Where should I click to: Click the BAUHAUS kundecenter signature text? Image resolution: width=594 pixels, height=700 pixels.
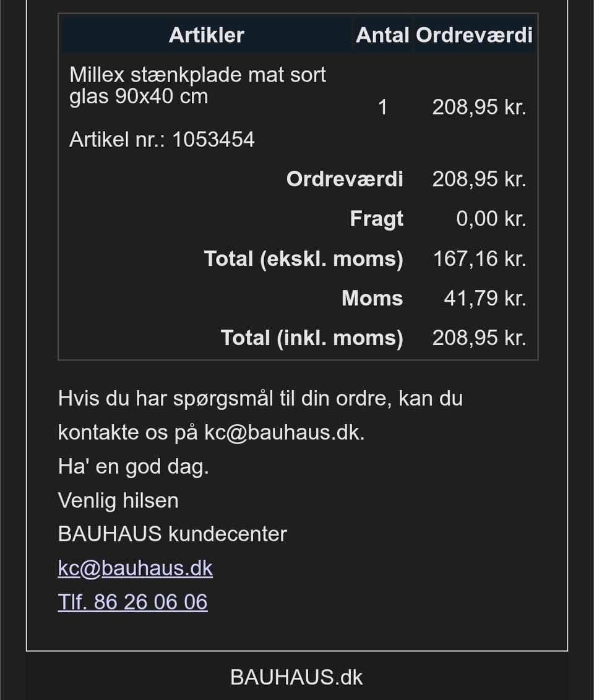pyautogui.click(x=172, y=534)
